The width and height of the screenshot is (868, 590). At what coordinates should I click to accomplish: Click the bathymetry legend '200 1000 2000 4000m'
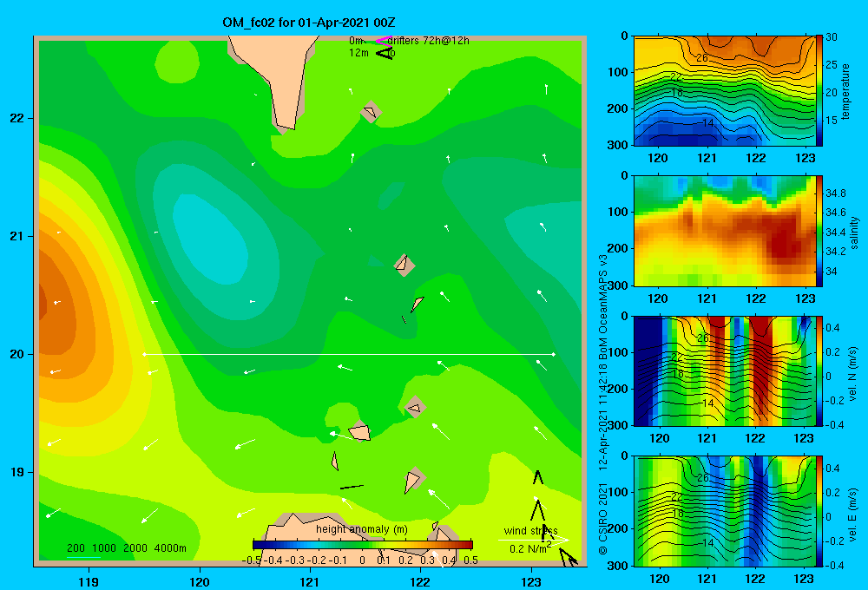[x=126, y=548]
